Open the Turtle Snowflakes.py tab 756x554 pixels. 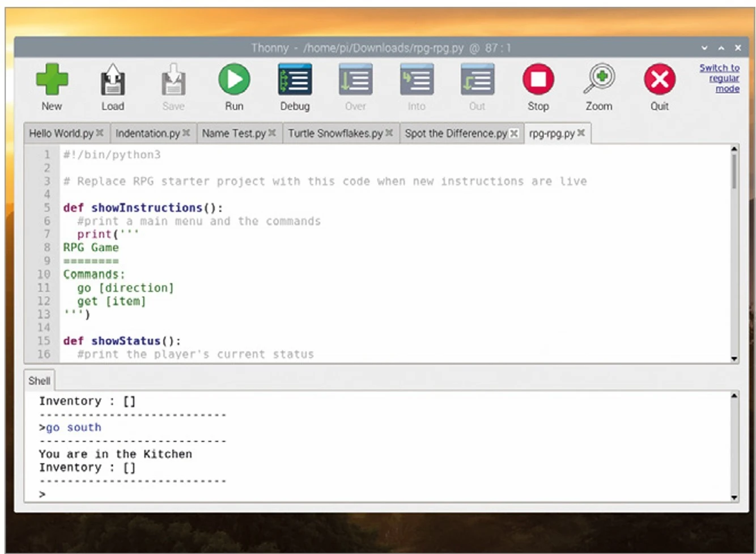coord(335,134)
